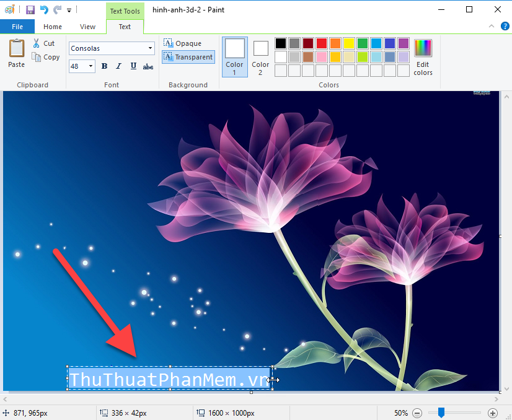Open the Quick Access Toolbar customization dropdown

(x=69, y=9)
